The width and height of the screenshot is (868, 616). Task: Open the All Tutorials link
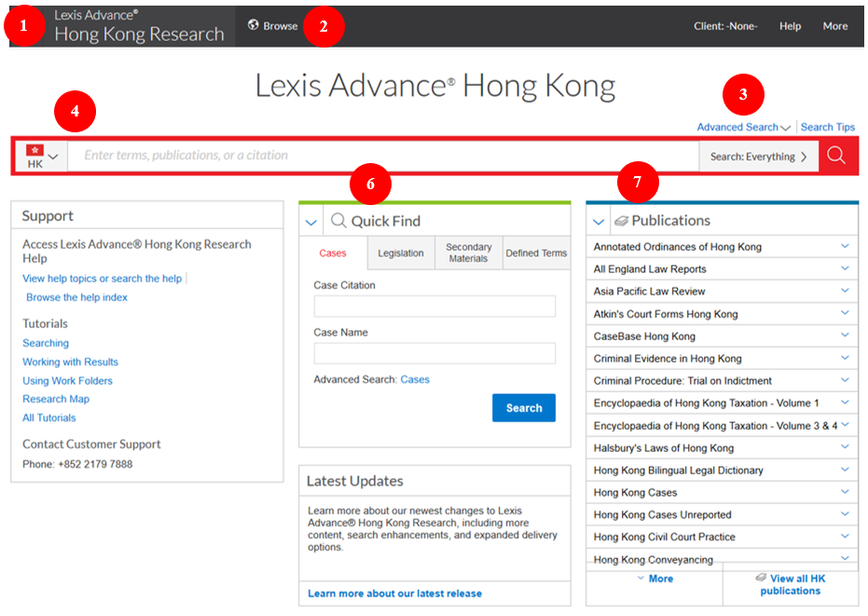[49, 418]
